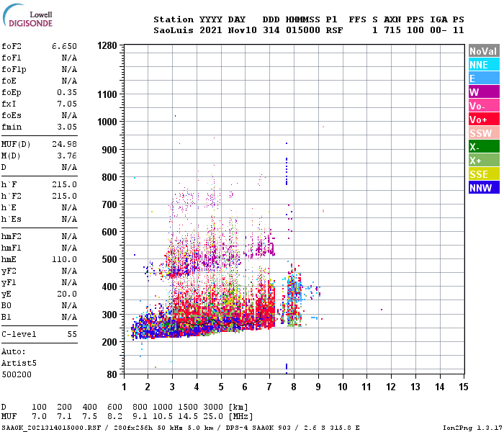Viewport: 504px width, 432px height.
Task: Click the 7 MHz frequency axis label
Action: click(269, 387)
